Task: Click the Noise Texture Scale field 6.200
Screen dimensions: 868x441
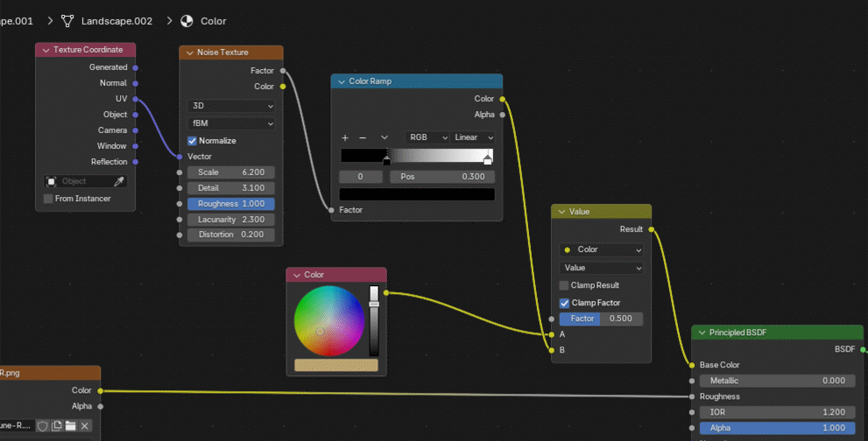Action: (231, 172)
